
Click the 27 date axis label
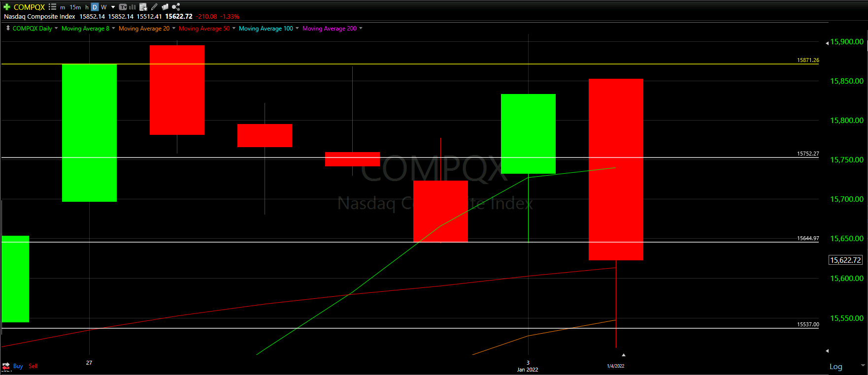tap(89, 363)
